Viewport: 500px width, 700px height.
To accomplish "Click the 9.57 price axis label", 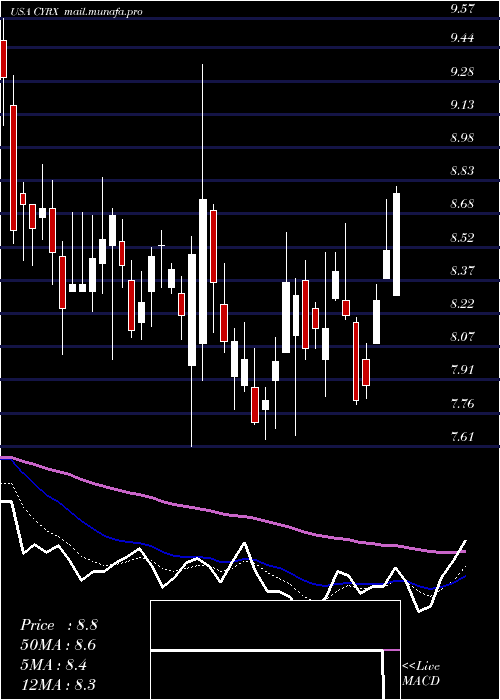I will 462,10.
